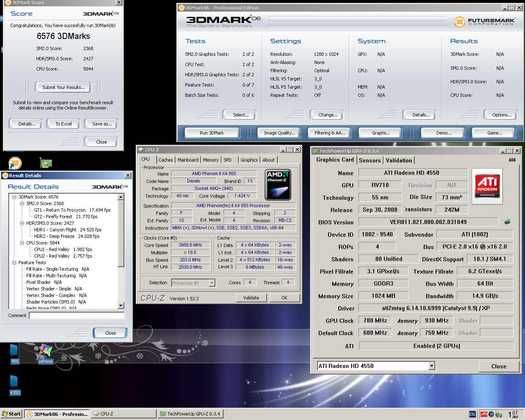Click Image Quality... button
This screenshot has height=420, width=525.
point(279,133)
